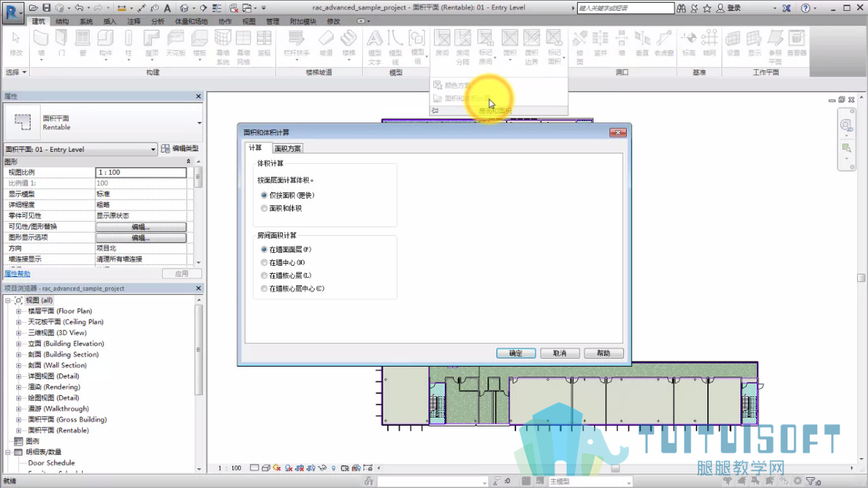Select the Areas and Volumes radio option
The width and height of the screenshot is (868, 488).
click(x=281, y=208)
